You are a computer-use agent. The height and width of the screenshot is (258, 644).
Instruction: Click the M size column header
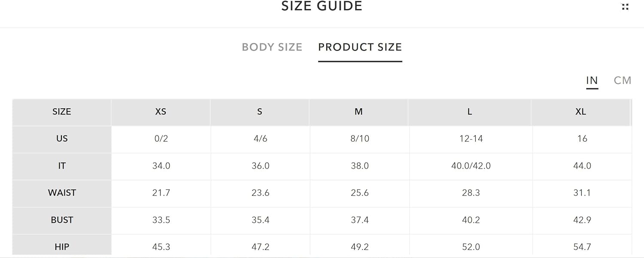(x=359, y=112)
